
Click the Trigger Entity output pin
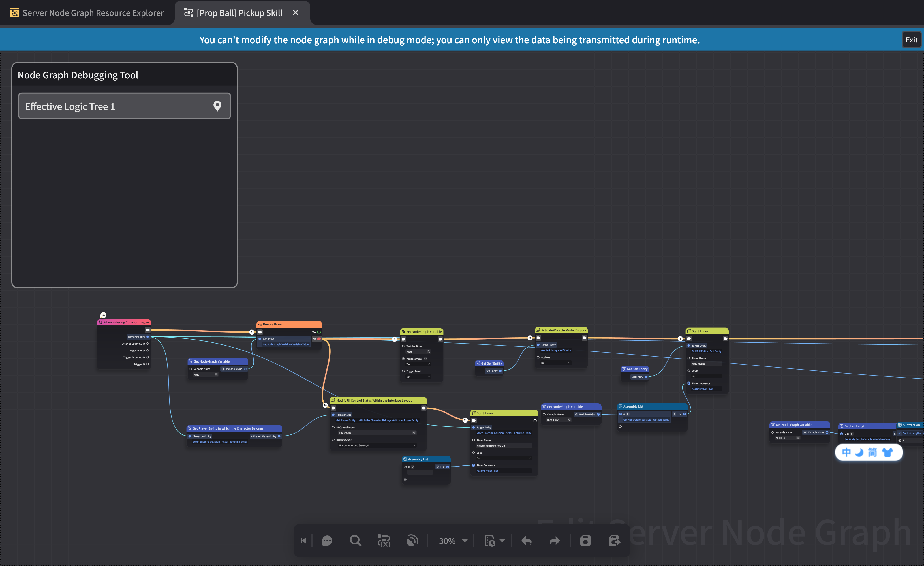click(148, 350)
